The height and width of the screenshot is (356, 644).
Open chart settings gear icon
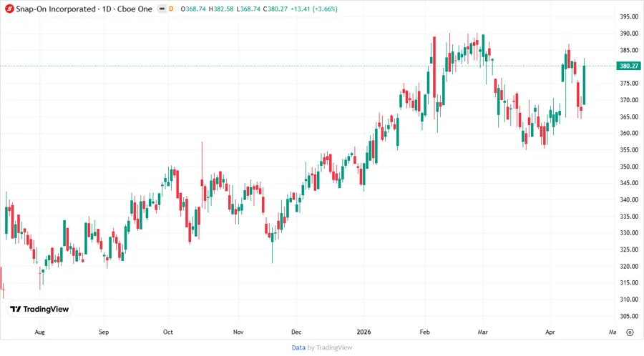(x=630, y=332)
